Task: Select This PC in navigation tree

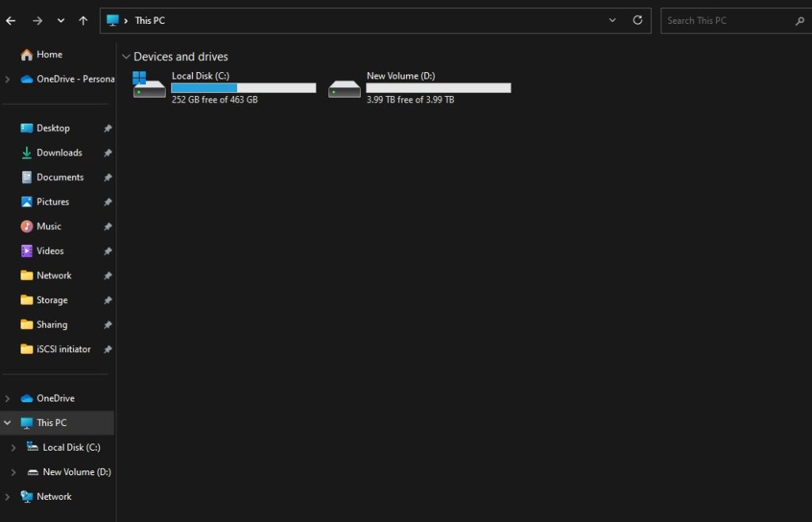Action: tap(52, 423)
